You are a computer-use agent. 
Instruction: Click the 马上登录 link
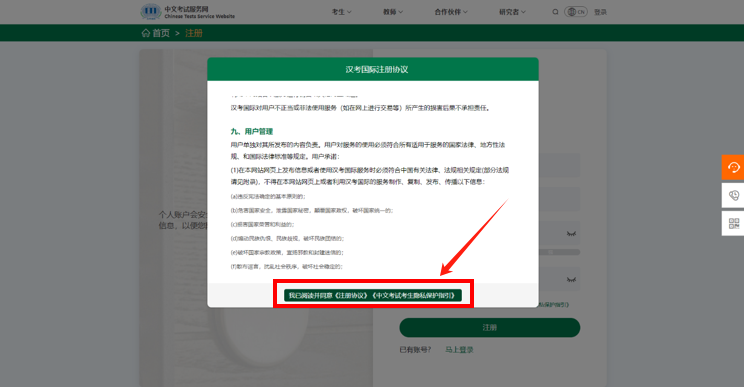coord(459,350)
